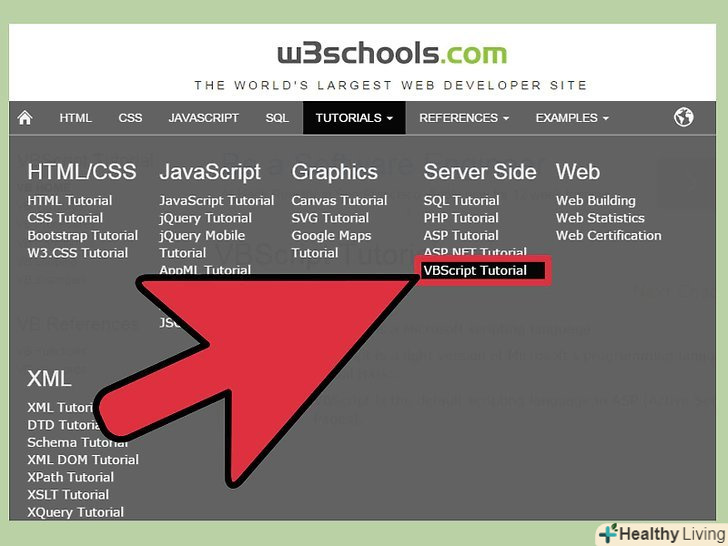This screenshot has width=728, height=546.
Task: Open Web Statistics link
Action: pos(600,218)
